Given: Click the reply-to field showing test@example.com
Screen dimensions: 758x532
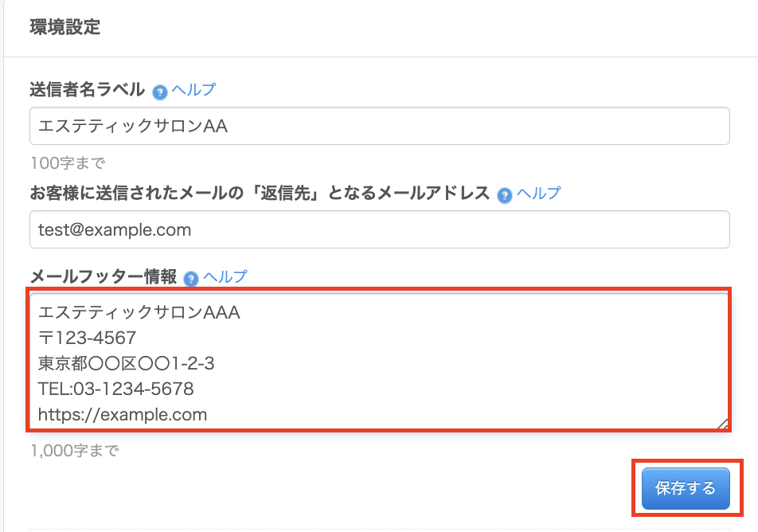Looking at the screenshot, I should coord(379,229).
